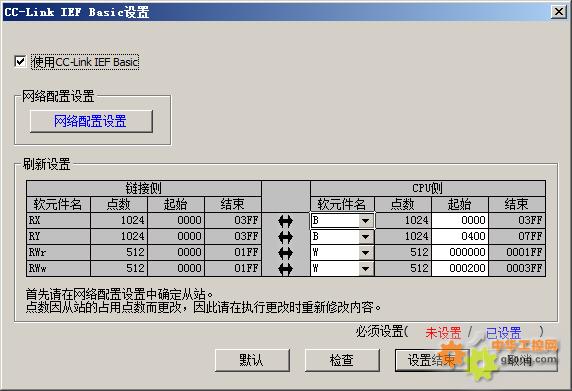
Task: Click the RWr row CPU start field 000000
Action: [460, 252]
